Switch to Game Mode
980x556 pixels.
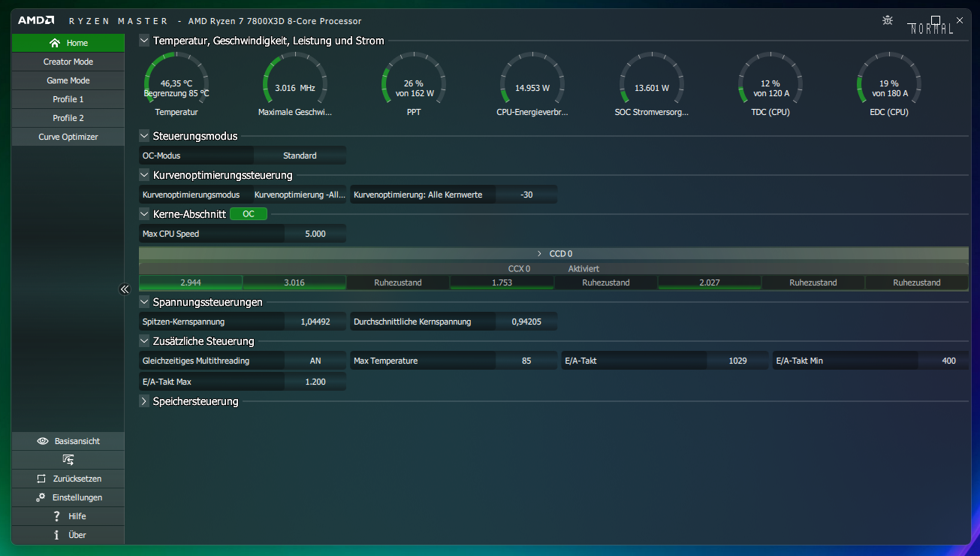(x=68, y=80)
